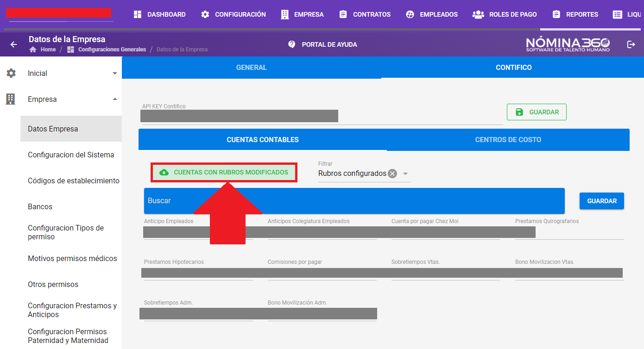Open the Contratos menu
Image resolution: width=644 pixels, height=349 pixels.
(x=365, y=14)
